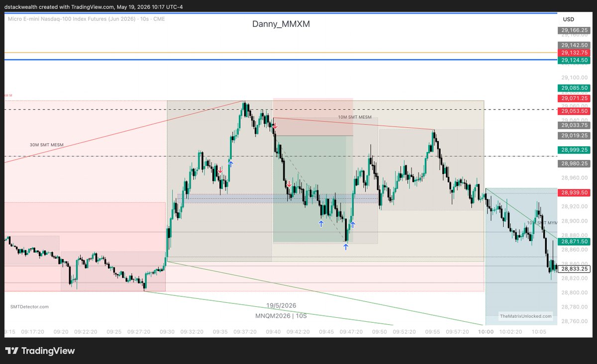597x364 pixels.
Task: Click the green 28,871.50 price label
Action: 574,241
